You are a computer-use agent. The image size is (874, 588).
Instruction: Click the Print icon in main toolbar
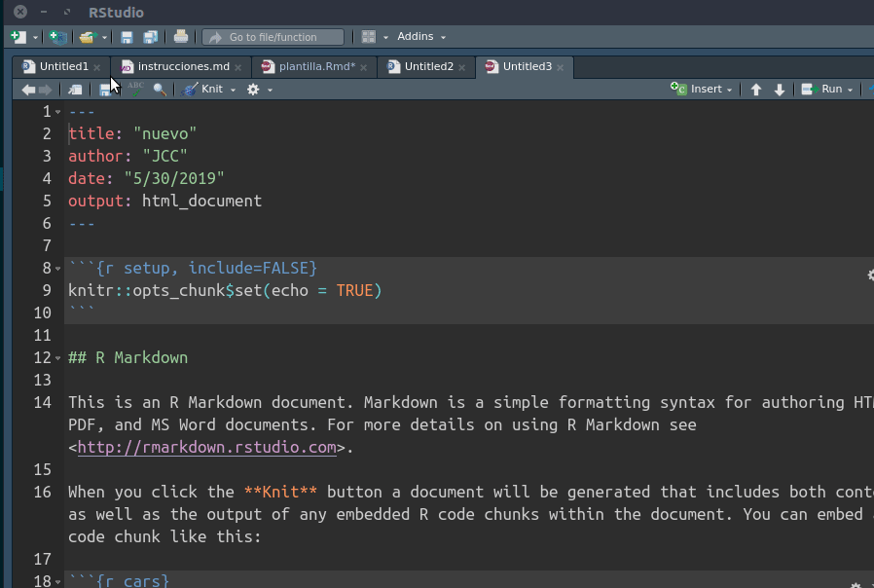[180, 37]
